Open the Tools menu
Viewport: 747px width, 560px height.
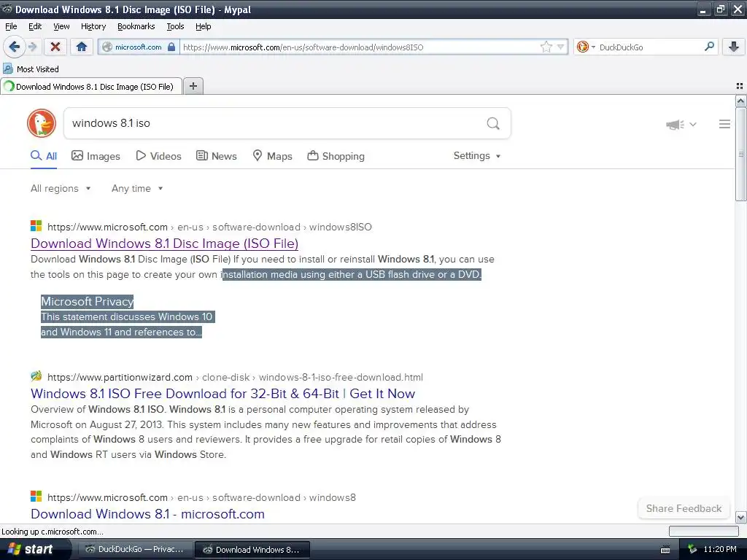pyautogui.click(x=175, y=26)
